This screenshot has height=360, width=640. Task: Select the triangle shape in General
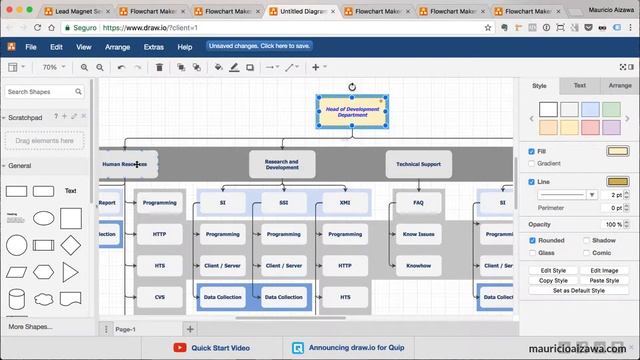[x=71, y=272]
